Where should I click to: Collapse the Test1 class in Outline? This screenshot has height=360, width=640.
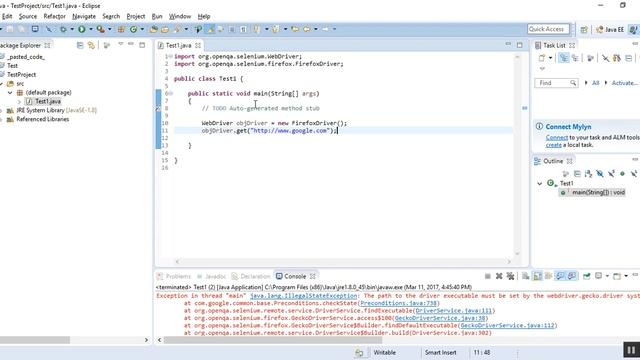click(x=540, y=184)
